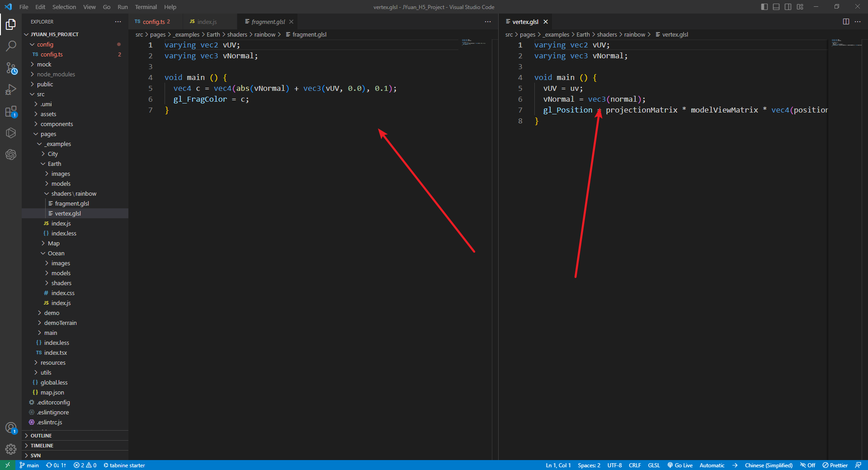Screen dimensions: 868x470
Task: Expand the node_modules folder
Action: (x=56, y=74)
